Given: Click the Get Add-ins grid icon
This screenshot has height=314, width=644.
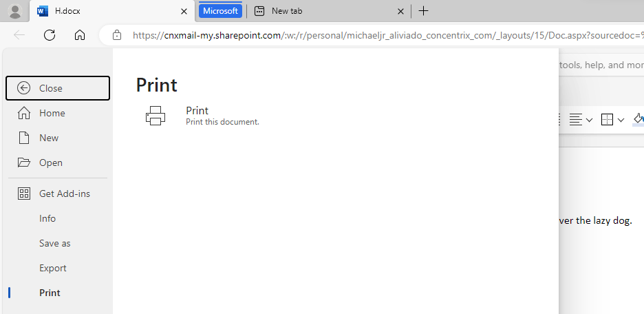Looking at the screenshot, I should click(x=24, y=193).
